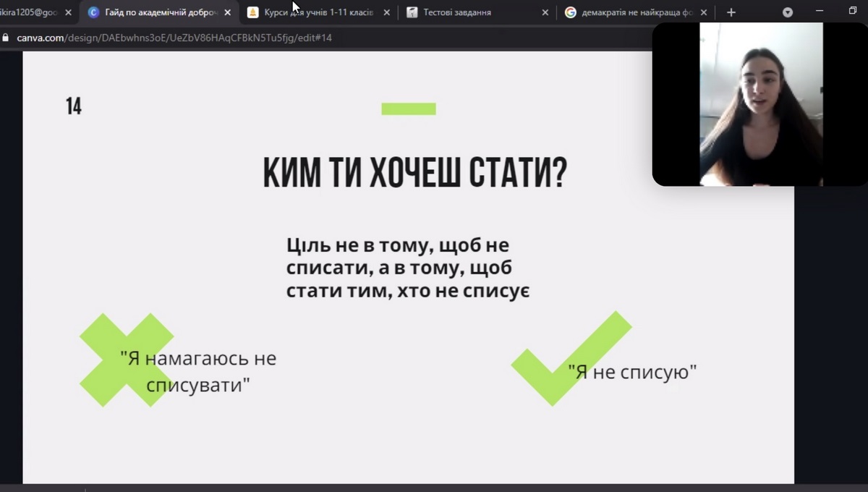Close the 'Тестові завдання' tab
Image resolution: width=868 pixels, height=492 pixels.
pyautogui.click(x=545, y=12)
